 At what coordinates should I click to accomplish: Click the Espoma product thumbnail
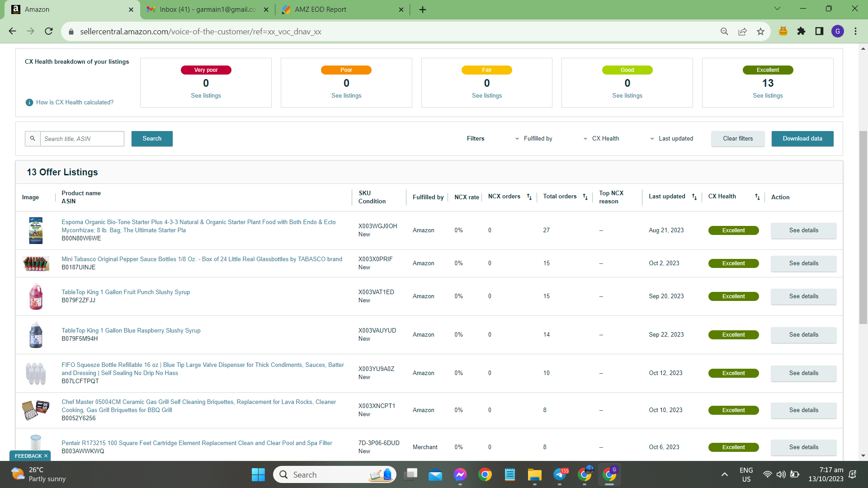pyautogui.click(x=36, y=230)
